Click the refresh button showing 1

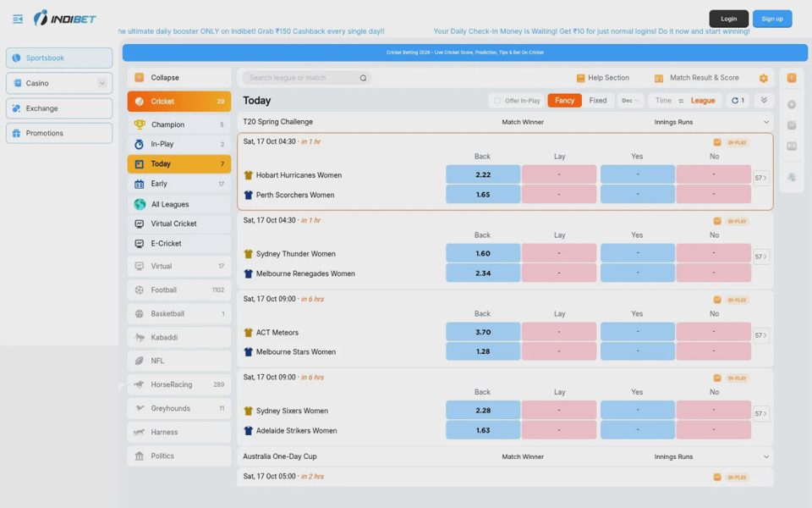(x=738, y=101)
